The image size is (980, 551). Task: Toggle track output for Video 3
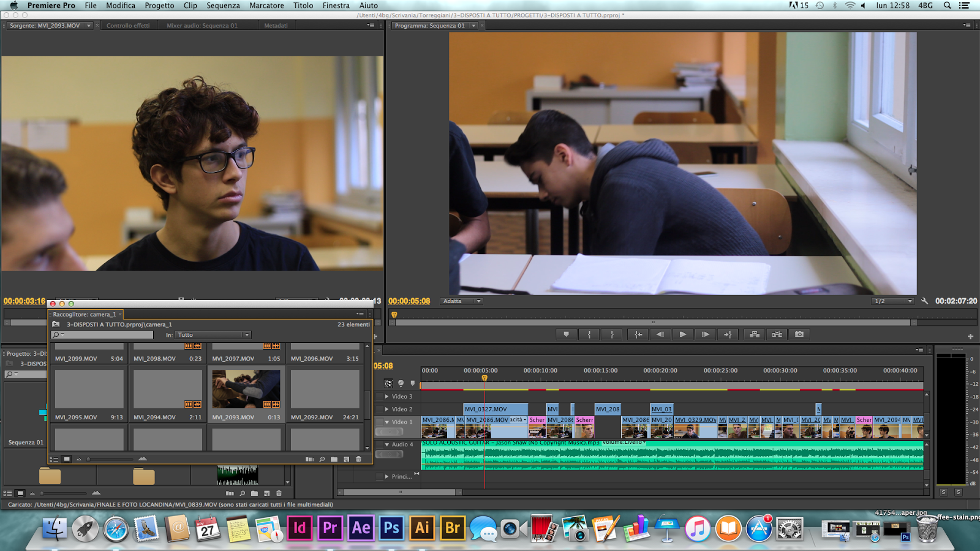[379, 397]
